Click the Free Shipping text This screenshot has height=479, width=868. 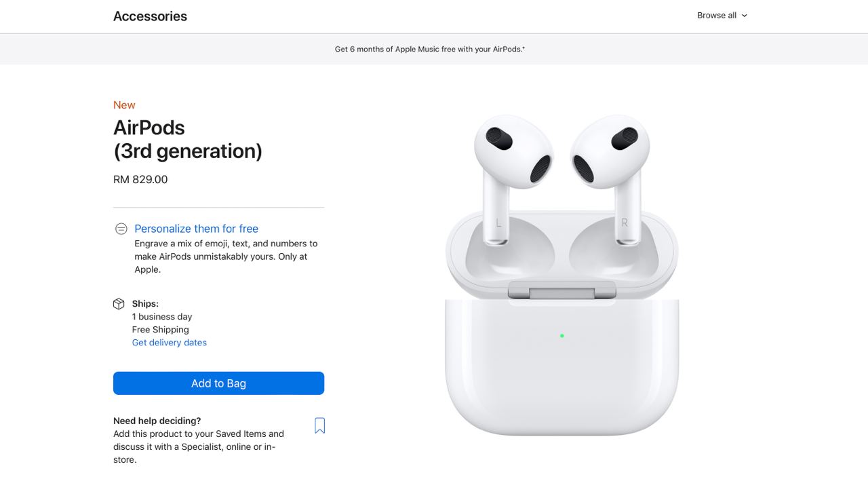click(x=161, y=330)
